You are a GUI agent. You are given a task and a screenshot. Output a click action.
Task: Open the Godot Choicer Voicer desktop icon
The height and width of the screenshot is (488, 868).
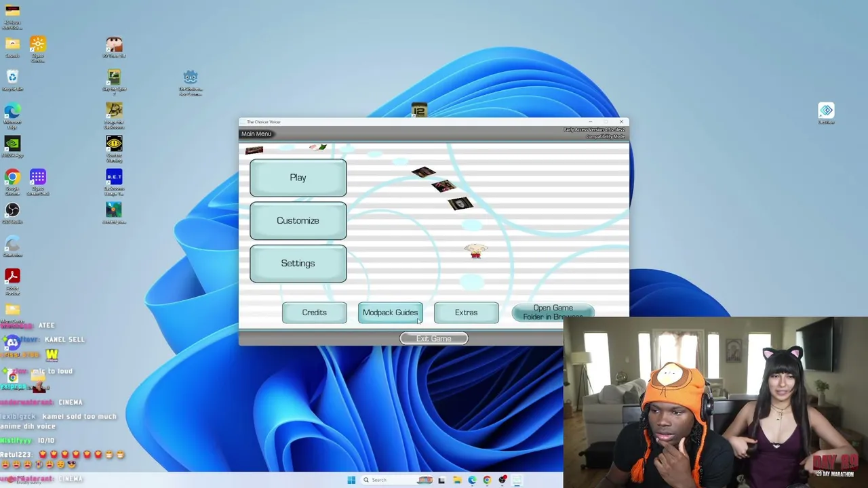pos(191,82)
